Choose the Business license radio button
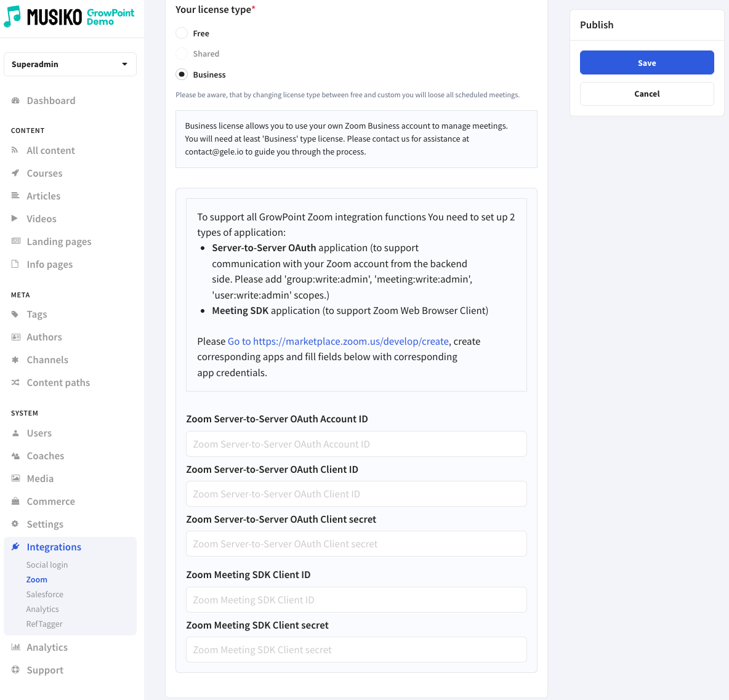 (182, 74)
